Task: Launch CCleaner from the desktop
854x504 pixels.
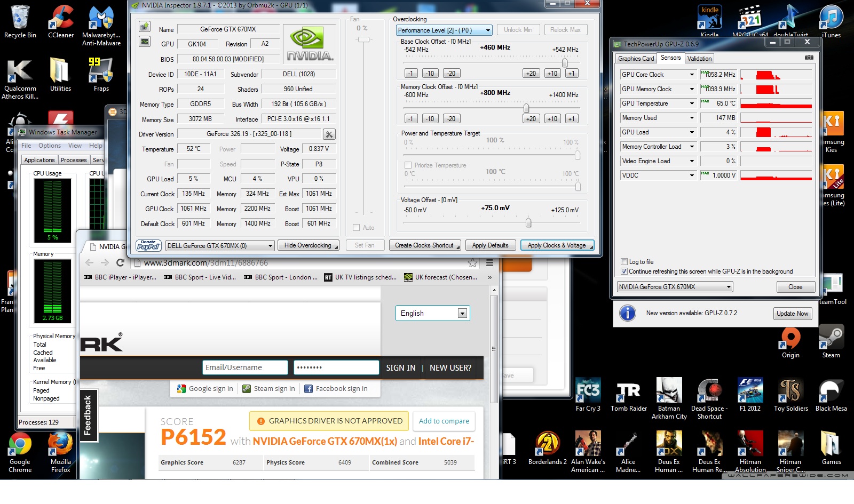Action: [x=61, y=21]
